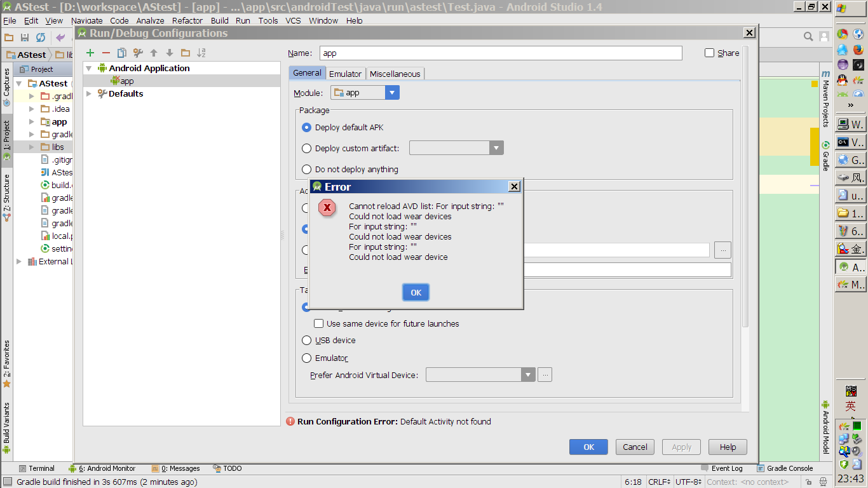This screenshot has height=488, width=868.
Task: Click the red minus Remove Configuration icon
Action: tap(106, 53)
